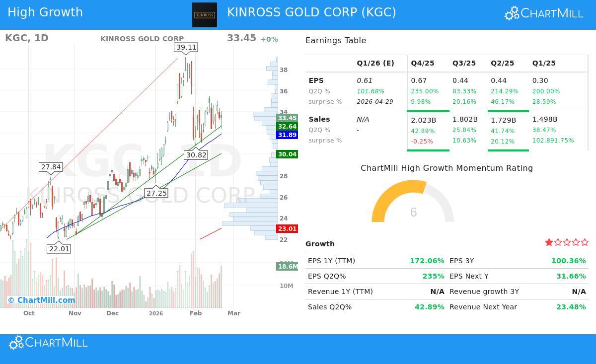Click the ChartMill gears icon in the footer
This screenshot has width=596, height=364.
pos(15,343)
